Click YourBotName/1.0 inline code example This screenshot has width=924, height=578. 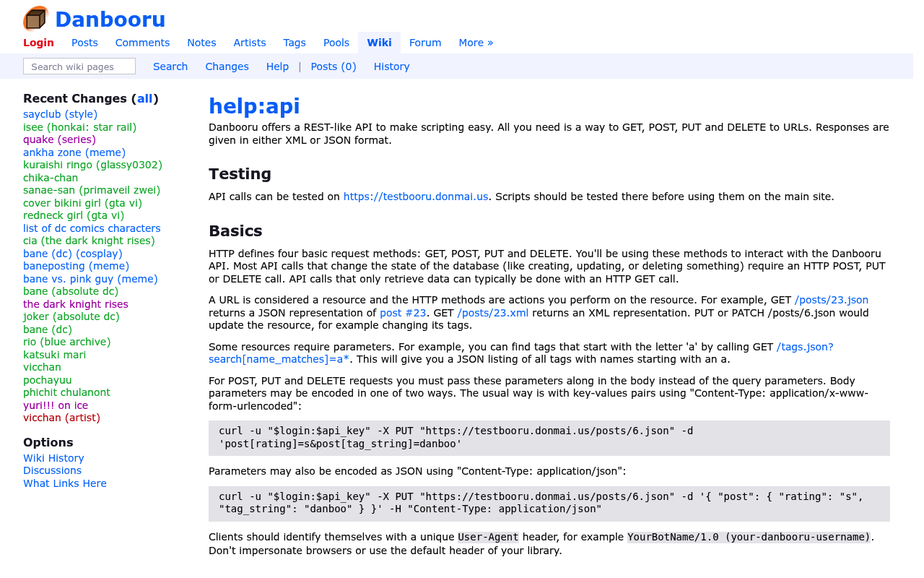coord(749,538)
